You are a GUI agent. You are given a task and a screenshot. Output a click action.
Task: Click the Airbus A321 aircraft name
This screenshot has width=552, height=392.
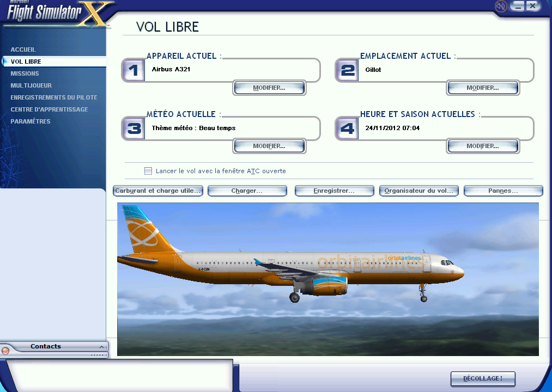(171, 69)
